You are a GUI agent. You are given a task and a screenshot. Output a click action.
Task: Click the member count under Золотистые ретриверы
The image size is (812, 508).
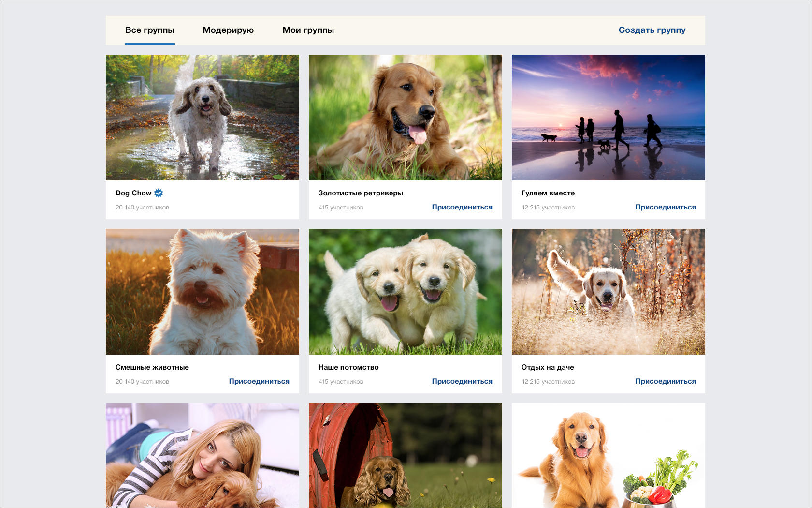coord(341,208)
